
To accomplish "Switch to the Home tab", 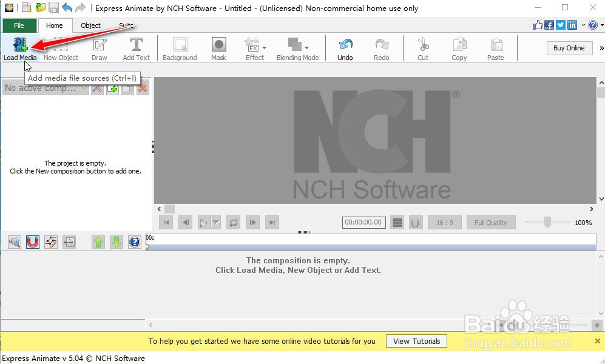I will (55, 25).
